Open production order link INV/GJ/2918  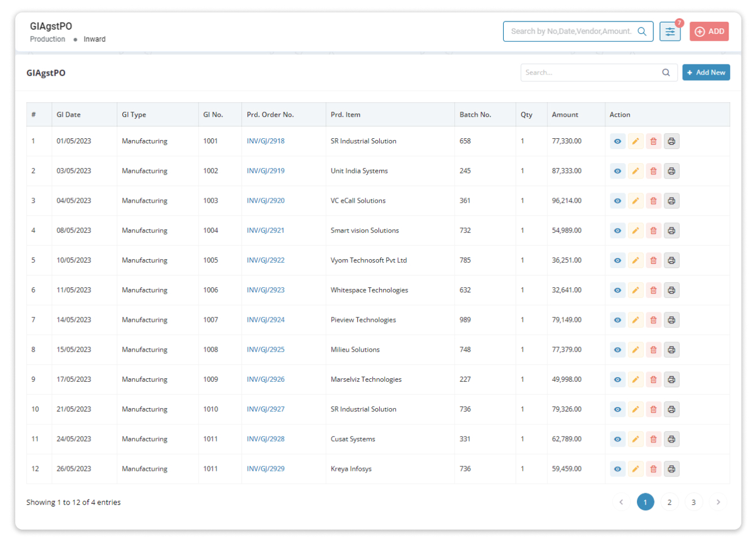[x=266, y=141]
